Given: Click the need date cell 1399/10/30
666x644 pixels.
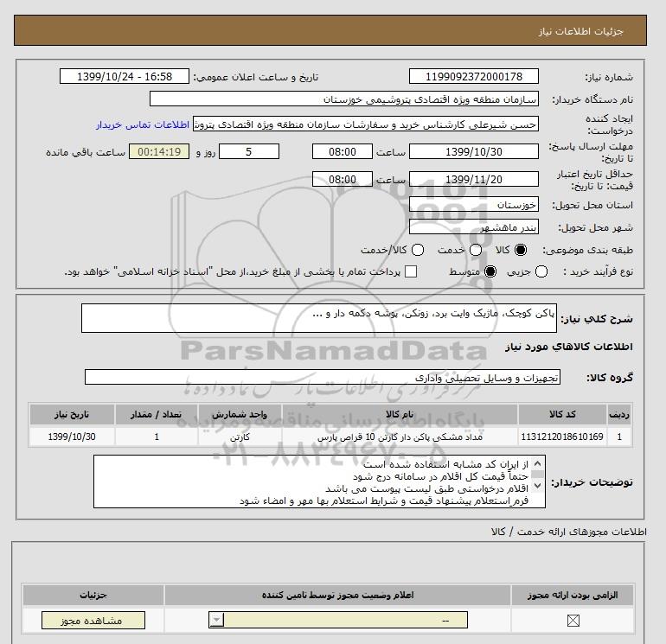Looking at the screenshot, I should coord(72,437).
